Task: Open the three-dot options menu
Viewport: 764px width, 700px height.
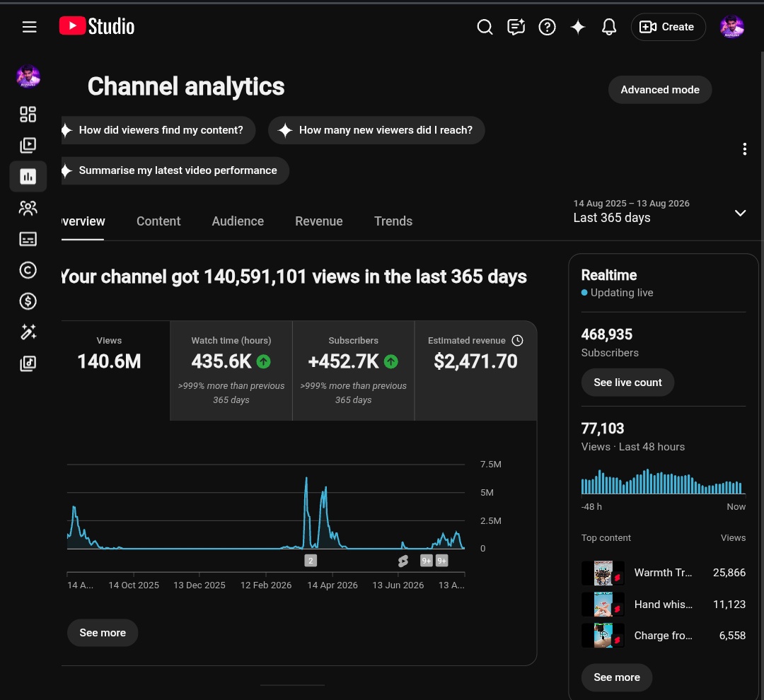Action: pyautogui.click(x=744, y=149)
